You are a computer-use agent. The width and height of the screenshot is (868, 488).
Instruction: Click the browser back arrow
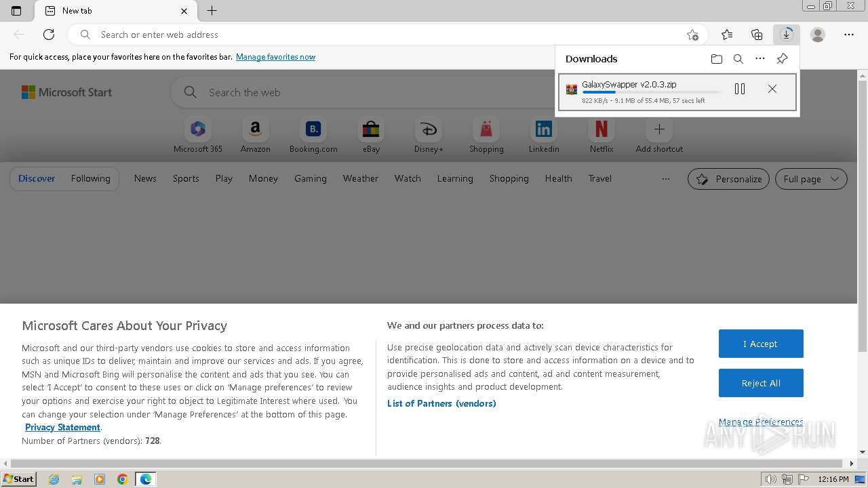[19, 35]
